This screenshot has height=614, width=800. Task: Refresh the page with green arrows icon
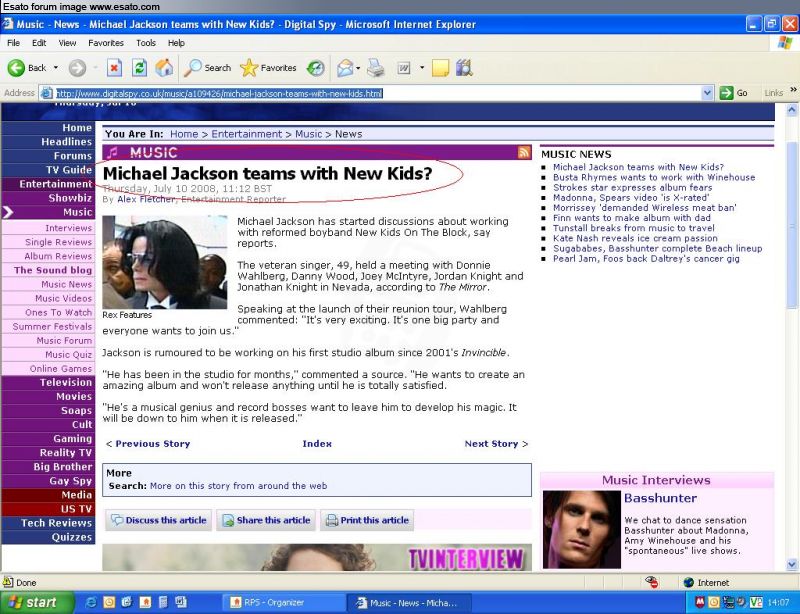tap(139, 67)
